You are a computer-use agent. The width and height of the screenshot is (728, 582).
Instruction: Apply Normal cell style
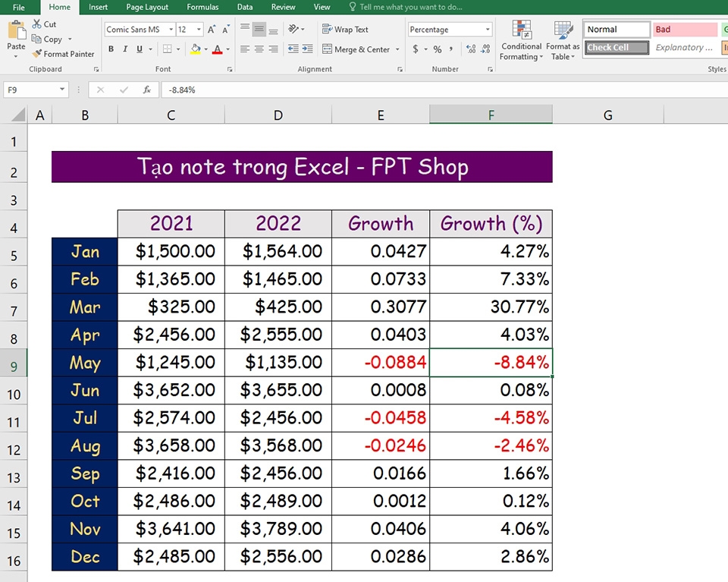coord(617,30)
